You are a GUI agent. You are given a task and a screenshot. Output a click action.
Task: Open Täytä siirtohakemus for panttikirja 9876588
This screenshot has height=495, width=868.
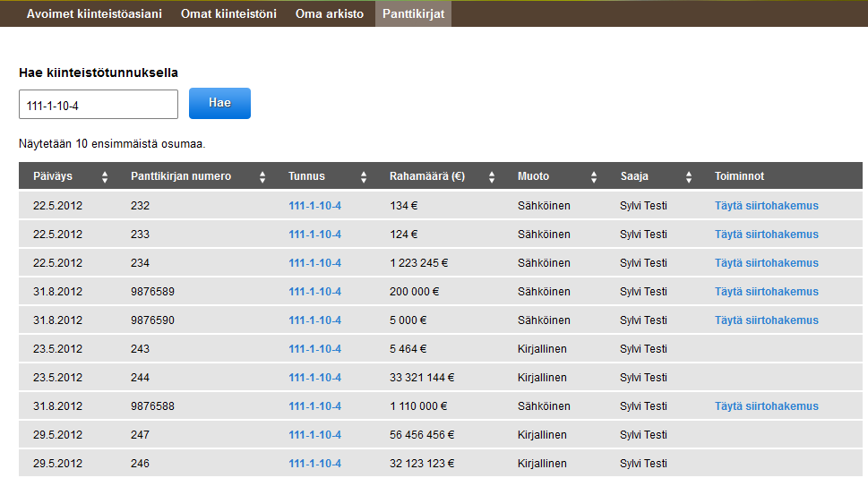pyautogui.click(x=766, y=406)
